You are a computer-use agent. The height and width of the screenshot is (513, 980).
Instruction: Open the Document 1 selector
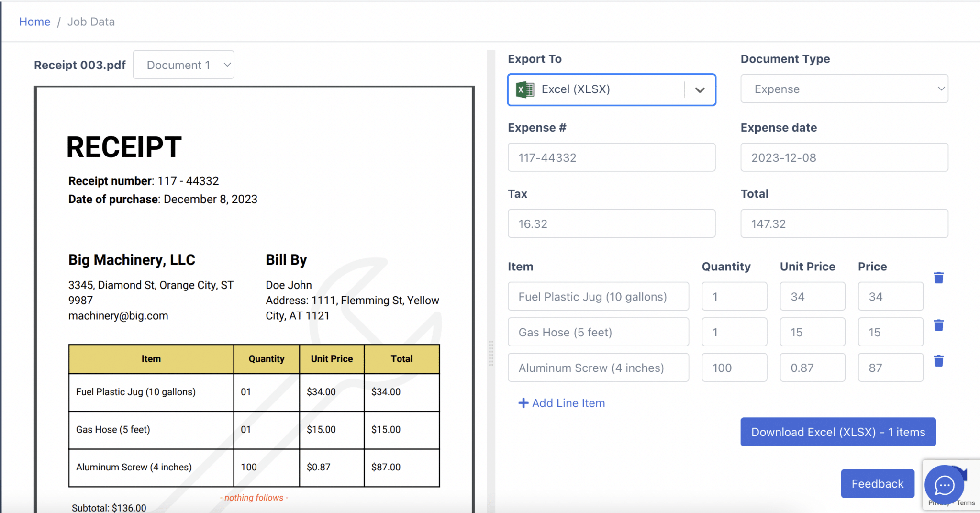tap(184, 64)
